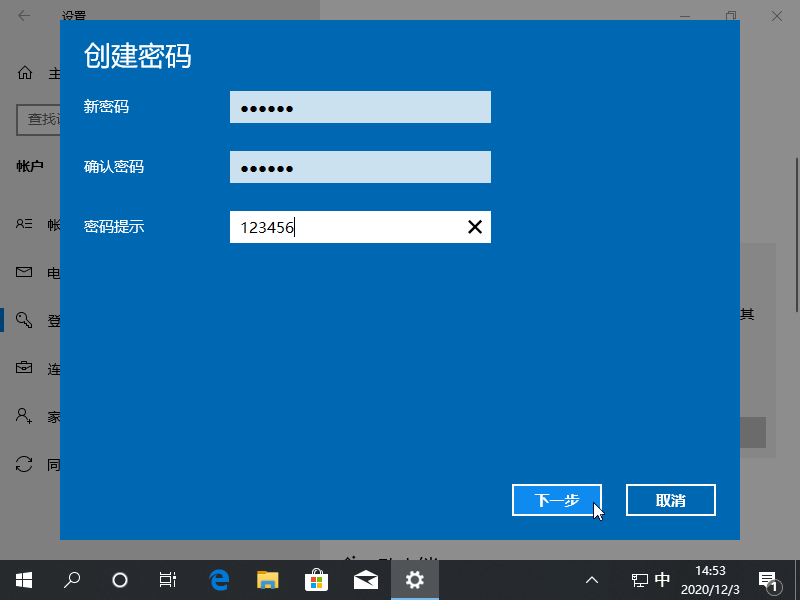Image resolution: width=800 pixels, height=600 pixels.
Task: Open 家庭和其他用户 settings
Action: pos(22,416)
